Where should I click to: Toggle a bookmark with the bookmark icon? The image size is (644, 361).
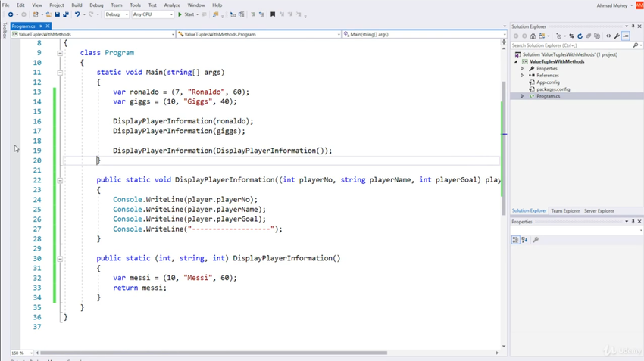pyautogui.click(x=272, y=14)
